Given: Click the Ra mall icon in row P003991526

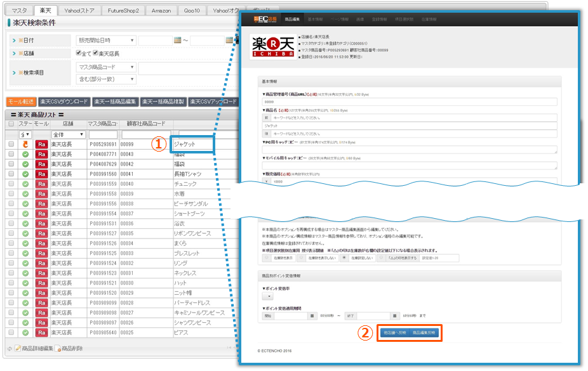Looking at the screenshot, I should 41,244.
